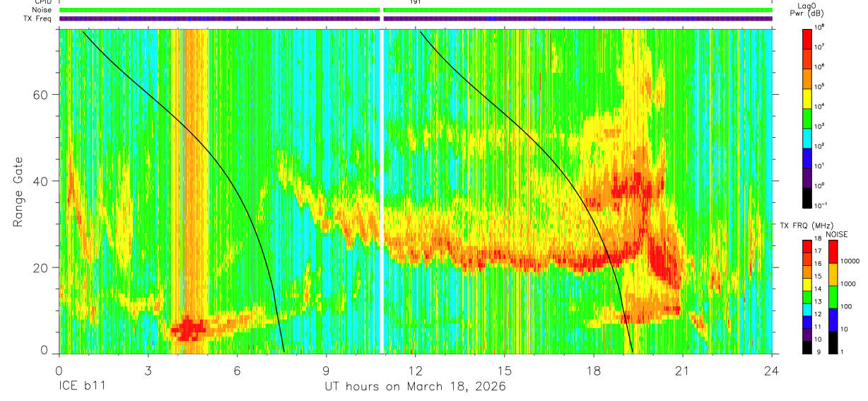The height and width of the screenshot is (401, 868).
Task: Click the green Noise strip above the plot
Action: (x=416, y=11)
